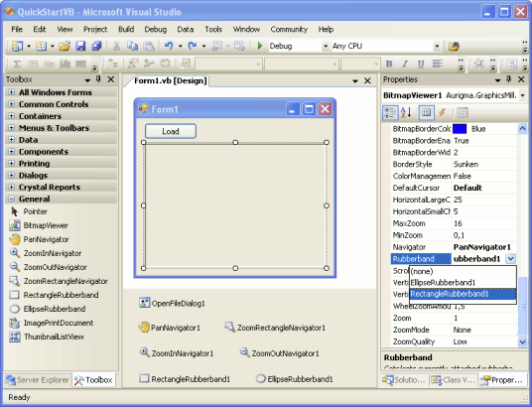Click the Open File folder icon
This screenshot has width=532, height=407.
click(65, 46)
